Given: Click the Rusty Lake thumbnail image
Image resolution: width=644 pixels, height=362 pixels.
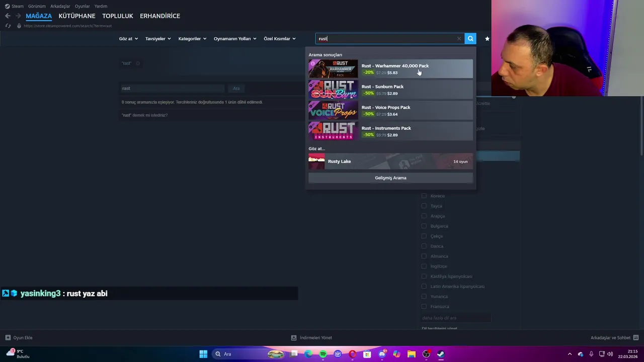Looking at the screenshot, I should [316, 161].
